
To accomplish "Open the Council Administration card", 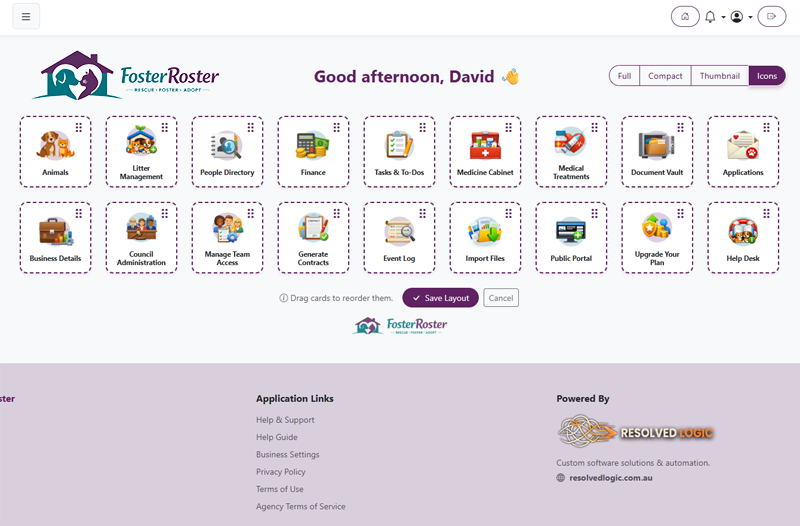I will pyautogui.click(x=141, y=238).
